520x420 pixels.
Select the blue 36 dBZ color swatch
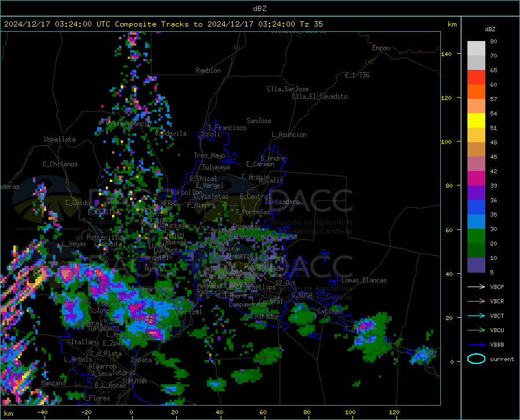point(476,207)
